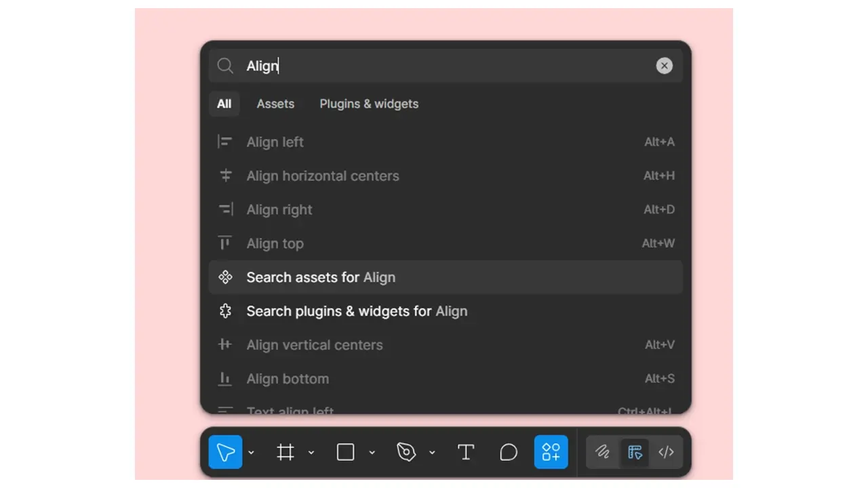
Task: Open the Move tool options chevron
Action: [x=252, y=453]
